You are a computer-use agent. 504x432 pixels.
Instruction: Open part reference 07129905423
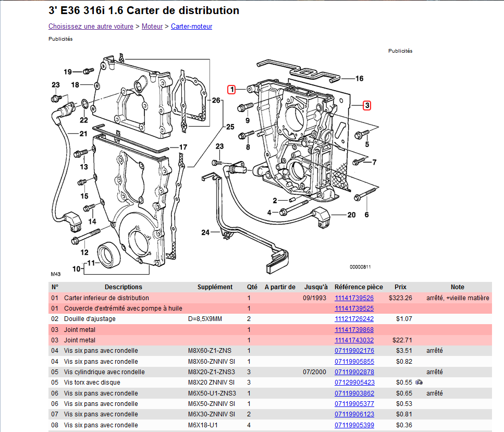coord(354,382)
